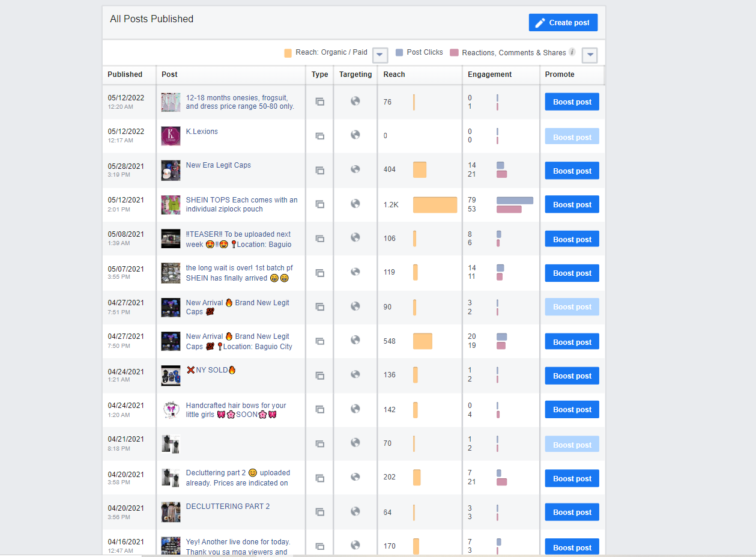Click the pink Reactions legend swatch
Viewport: 756px width, 557px height.
click(455, 53)
